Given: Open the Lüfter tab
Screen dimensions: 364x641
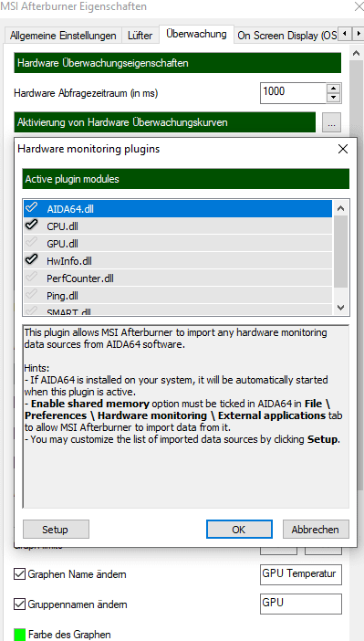Looking at the screenshot, I should (140, 36).
